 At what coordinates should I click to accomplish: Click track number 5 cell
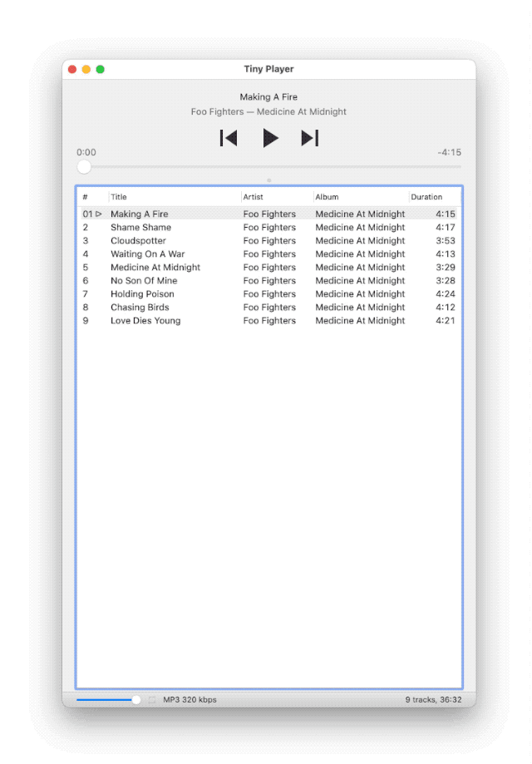[86, 268]
